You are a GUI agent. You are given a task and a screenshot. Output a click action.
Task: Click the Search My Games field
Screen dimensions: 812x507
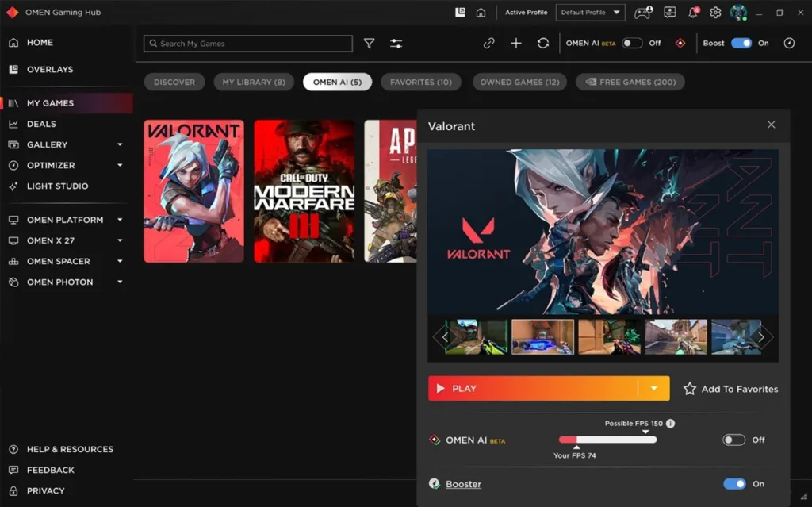pyautogui.click(x=248, y=44)
